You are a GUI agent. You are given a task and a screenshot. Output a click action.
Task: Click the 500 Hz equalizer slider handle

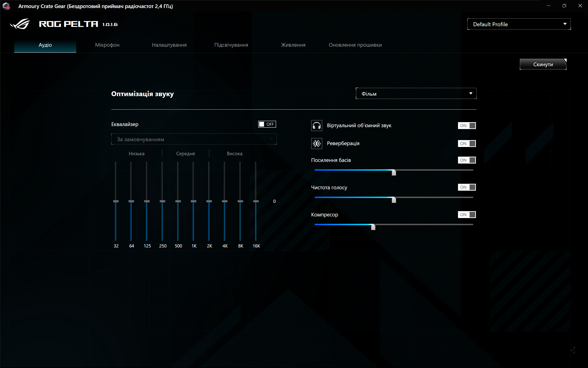click(x=178, y=201)
